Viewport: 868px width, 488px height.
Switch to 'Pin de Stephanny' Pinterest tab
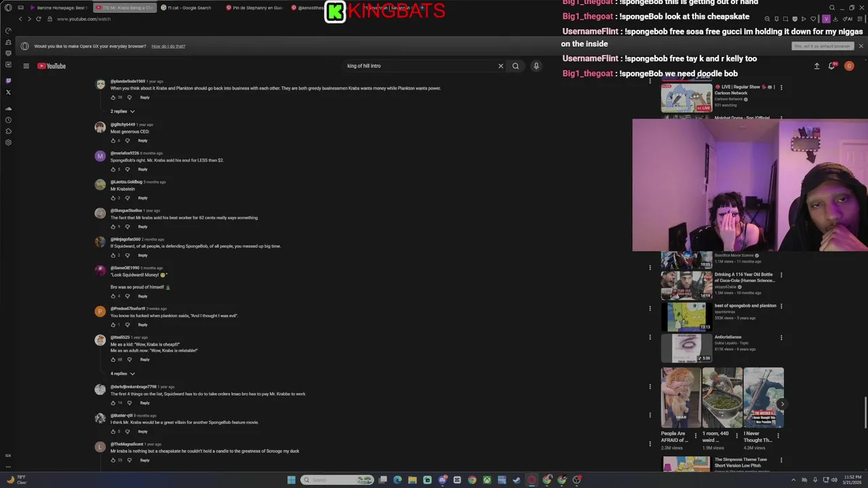tap(254, 7)
